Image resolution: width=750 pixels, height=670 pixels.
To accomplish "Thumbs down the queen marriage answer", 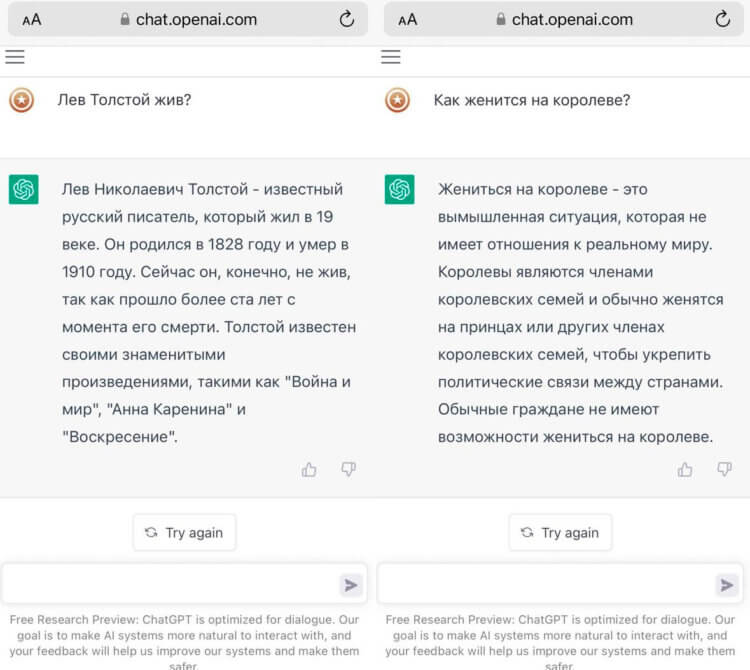I will 724,469.
